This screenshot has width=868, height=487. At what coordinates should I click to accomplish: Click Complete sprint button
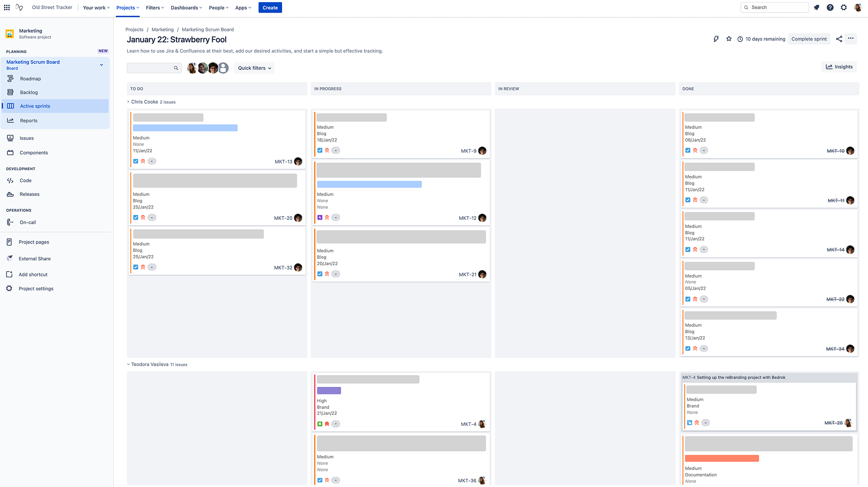pyautogui.click(x=809, y=39)
